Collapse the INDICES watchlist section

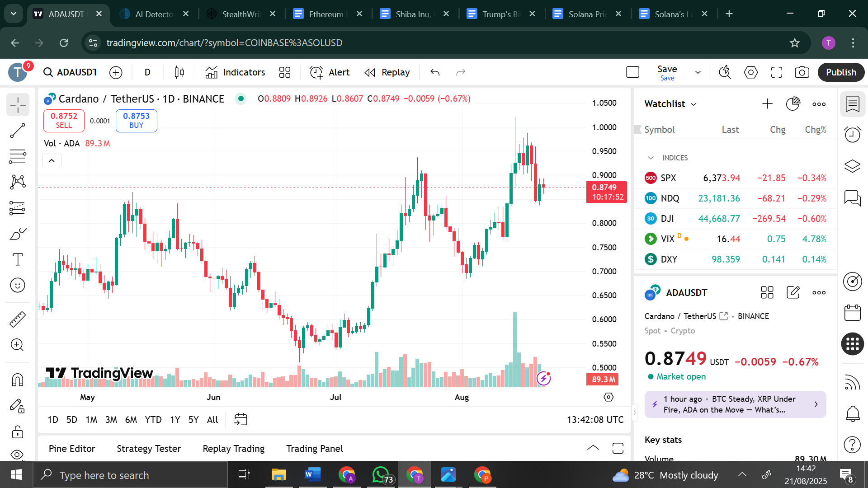tap(651, 158)
